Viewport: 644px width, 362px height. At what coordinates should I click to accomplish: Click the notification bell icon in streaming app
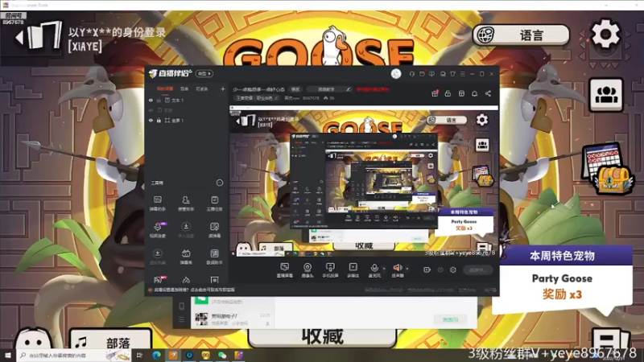pos(474,93)
